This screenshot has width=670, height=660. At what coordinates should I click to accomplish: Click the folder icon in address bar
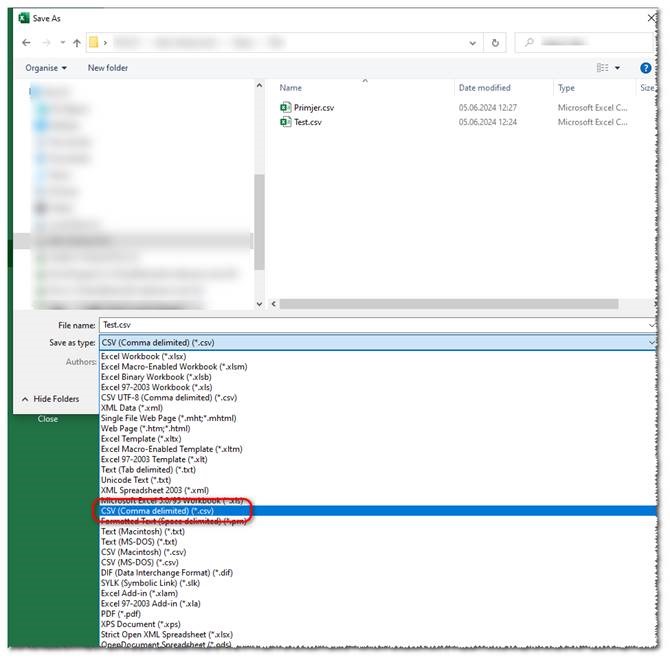(x=94, y=42)
